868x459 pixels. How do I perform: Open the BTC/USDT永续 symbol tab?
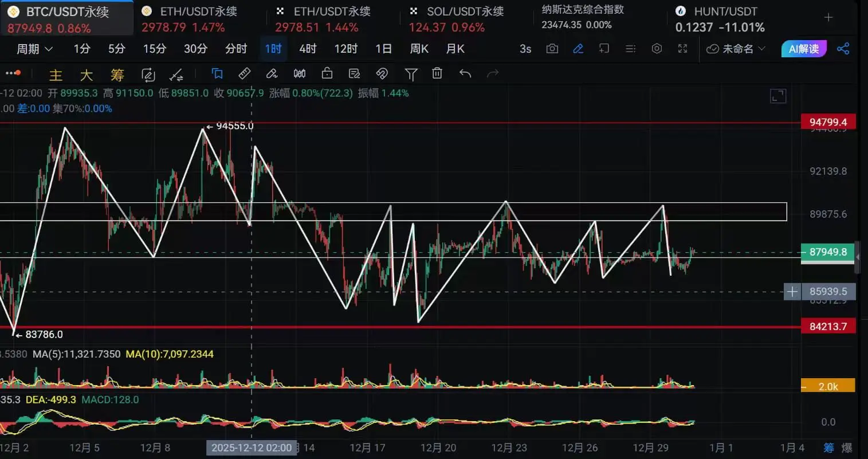66,19
